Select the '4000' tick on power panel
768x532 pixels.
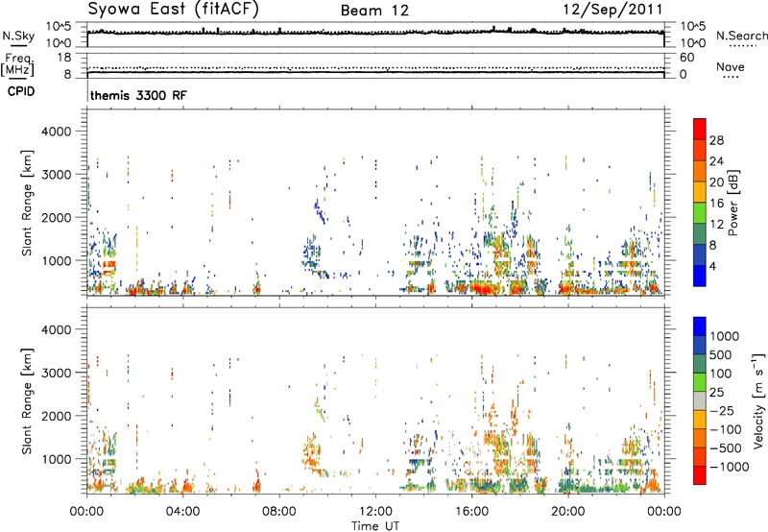[56, 132]
